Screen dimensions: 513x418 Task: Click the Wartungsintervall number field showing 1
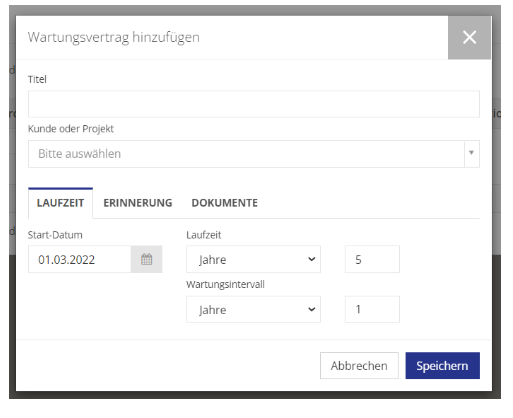(x=372, y=309)
